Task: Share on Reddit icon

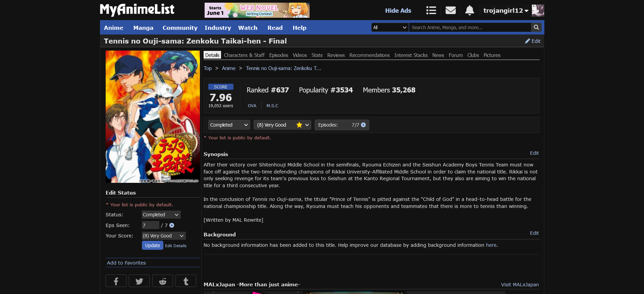Action: pyautogui.click(x=163, y=281)
